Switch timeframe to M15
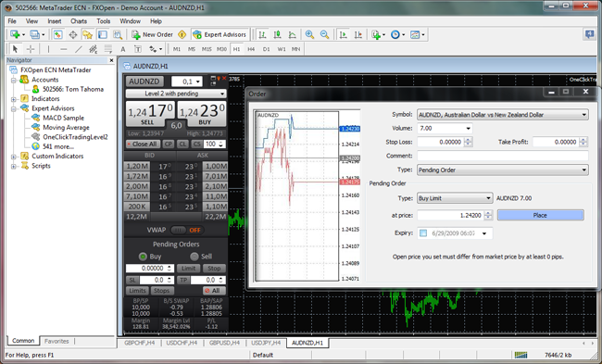This screenshot has height=364, width=602. pyautogui.click(x=207, y=49)
